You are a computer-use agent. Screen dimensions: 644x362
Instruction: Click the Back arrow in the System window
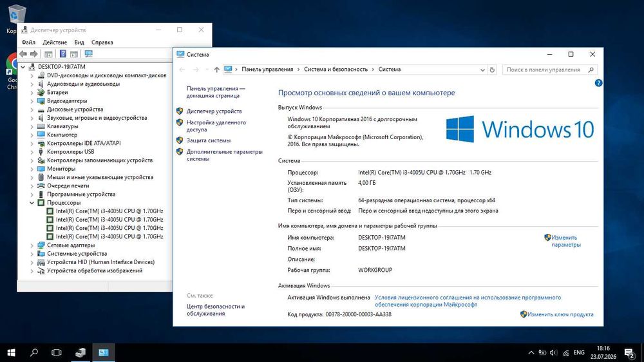[x=182, y=70]
